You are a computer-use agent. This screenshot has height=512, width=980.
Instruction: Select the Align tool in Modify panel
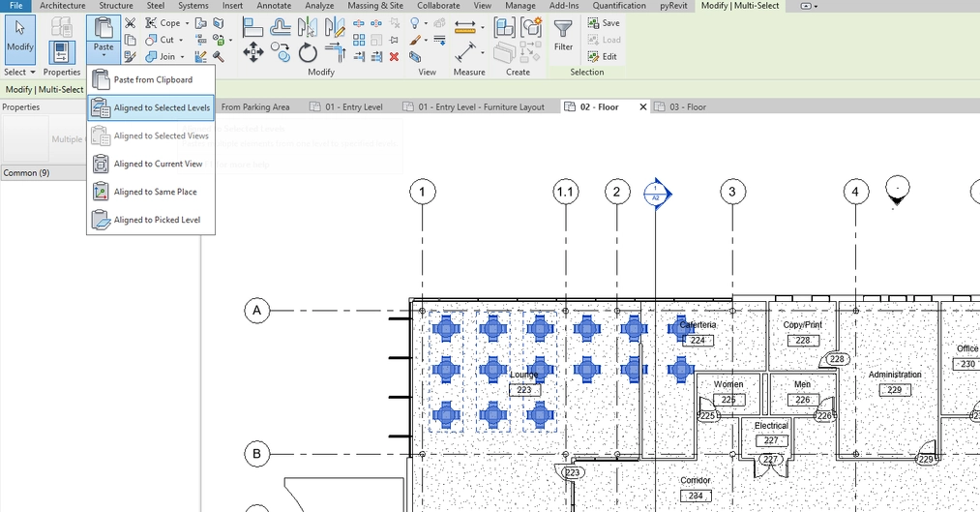(252, 27)
